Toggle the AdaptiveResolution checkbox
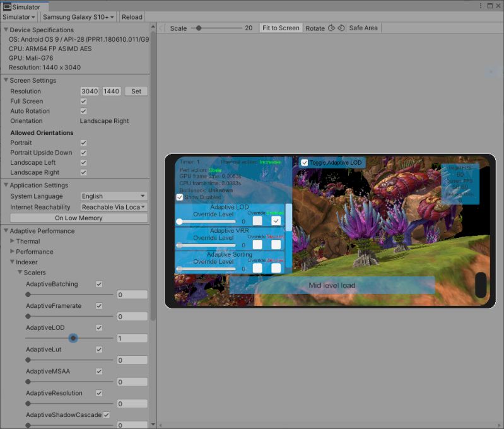Viewport: 504px width, 429px height. tap(99, 393)
